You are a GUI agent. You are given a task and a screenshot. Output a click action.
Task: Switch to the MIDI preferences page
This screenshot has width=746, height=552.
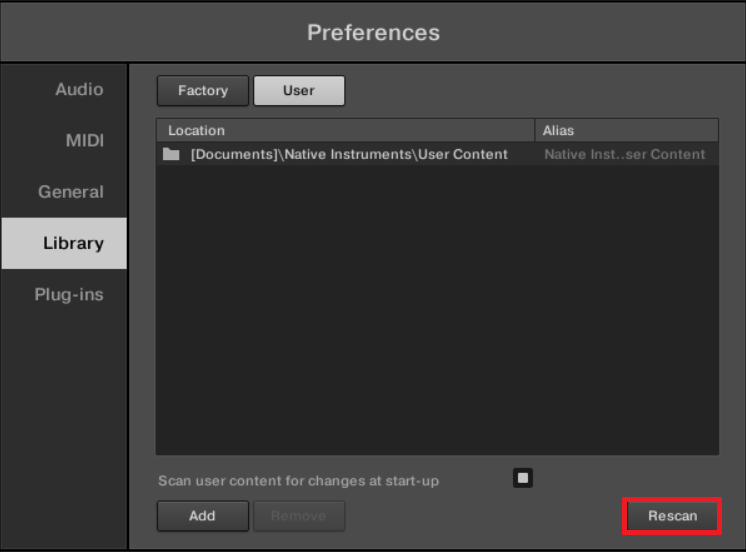85,141
